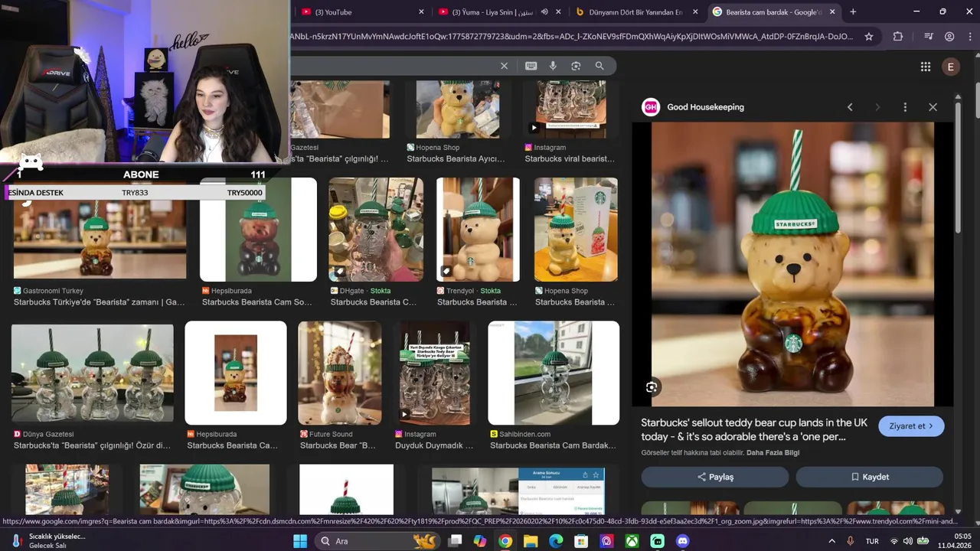The image size is (980, 551).
Task: Open Chrome profile icon
Action: 949,36
